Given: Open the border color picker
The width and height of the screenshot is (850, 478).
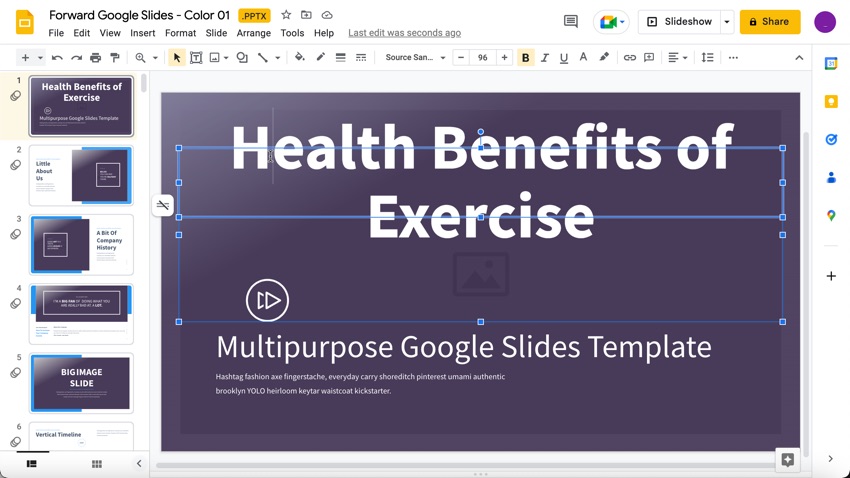Looking at the screenshot, I should click(320, 57).
